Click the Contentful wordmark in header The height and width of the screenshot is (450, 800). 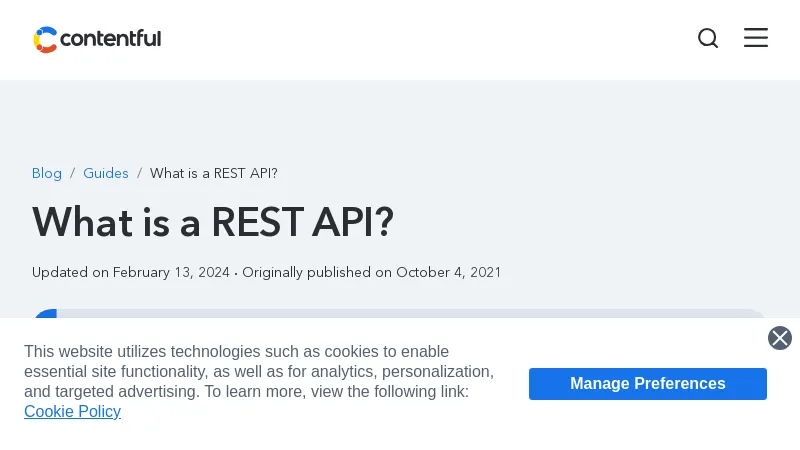pos(110,39)
